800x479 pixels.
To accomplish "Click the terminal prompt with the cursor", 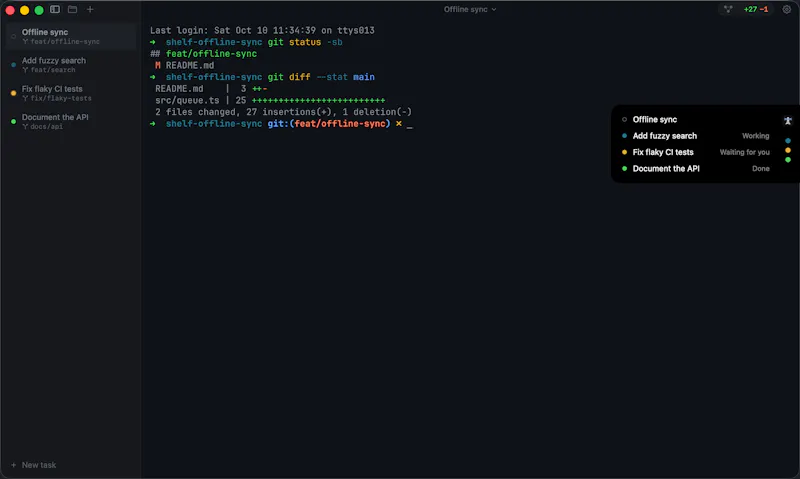I will point(281,124).
